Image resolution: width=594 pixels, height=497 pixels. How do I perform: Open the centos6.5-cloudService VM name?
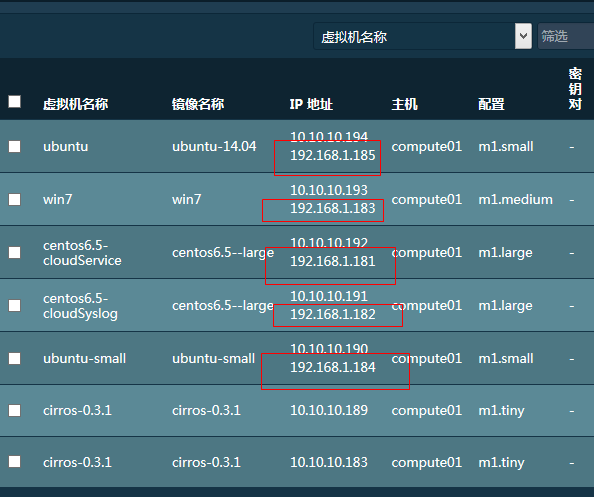pos(82,253)
